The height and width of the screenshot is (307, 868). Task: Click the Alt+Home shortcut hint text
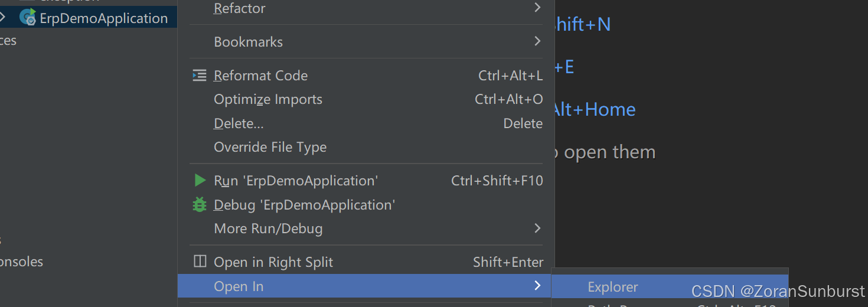594,109
